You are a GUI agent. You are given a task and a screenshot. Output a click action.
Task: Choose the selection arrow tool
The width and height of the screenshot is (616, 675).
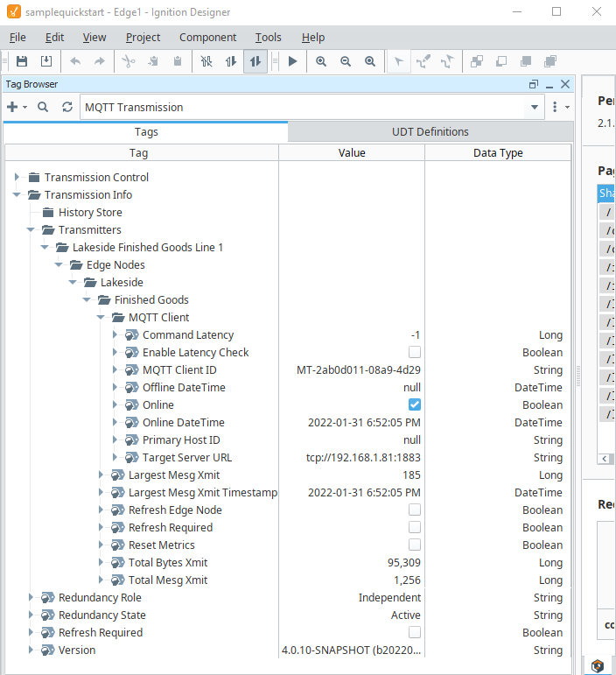(x=399, y=61)
